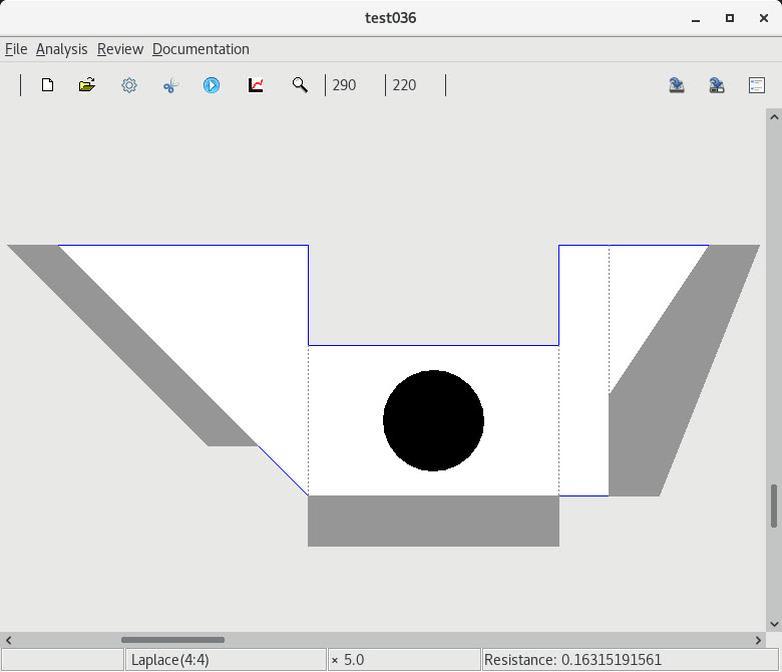Click the horizontal scrollbar thumb
The height and width of the screenshot is (672, 782).
[x=172, y=640]
